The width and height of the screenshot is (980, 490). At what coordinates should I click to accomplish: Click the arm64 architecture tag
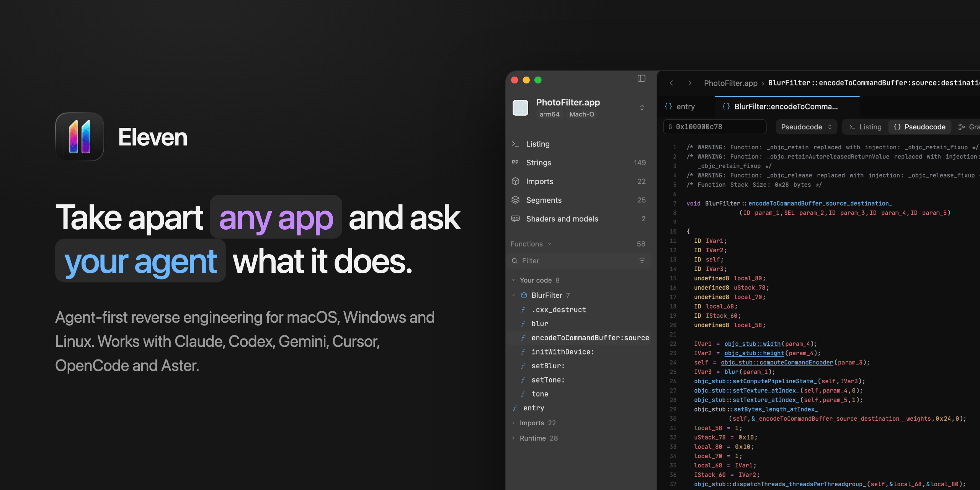(x=549, y=114)
